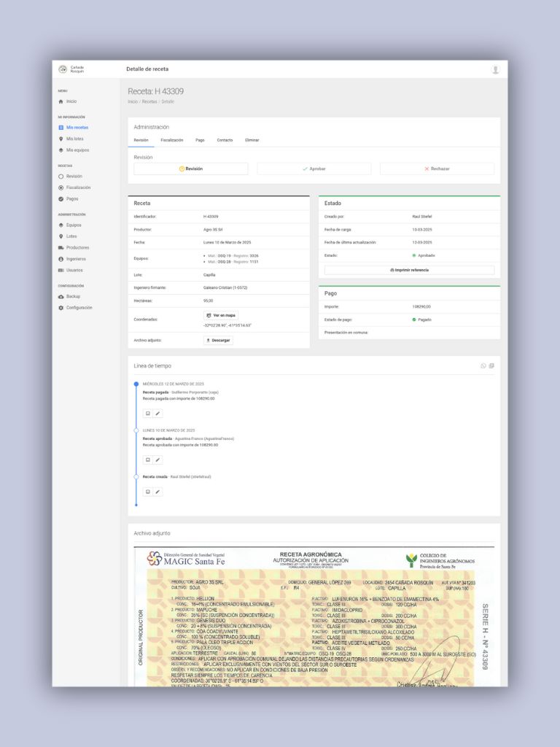Open the user profile avatar menu
This screenshot has width=560, height=747.
[496, 70]
